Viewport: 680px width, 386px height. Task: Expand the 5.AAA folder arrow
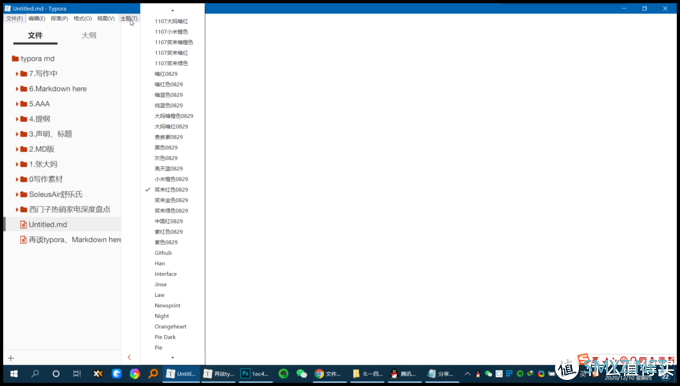(x=17, y=104)
